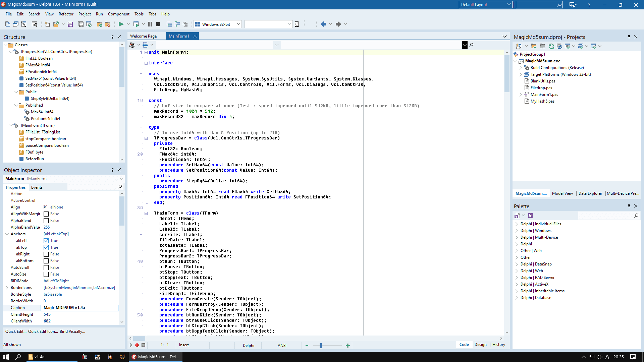Switch to the History view tab

click(x=498, y=345)
